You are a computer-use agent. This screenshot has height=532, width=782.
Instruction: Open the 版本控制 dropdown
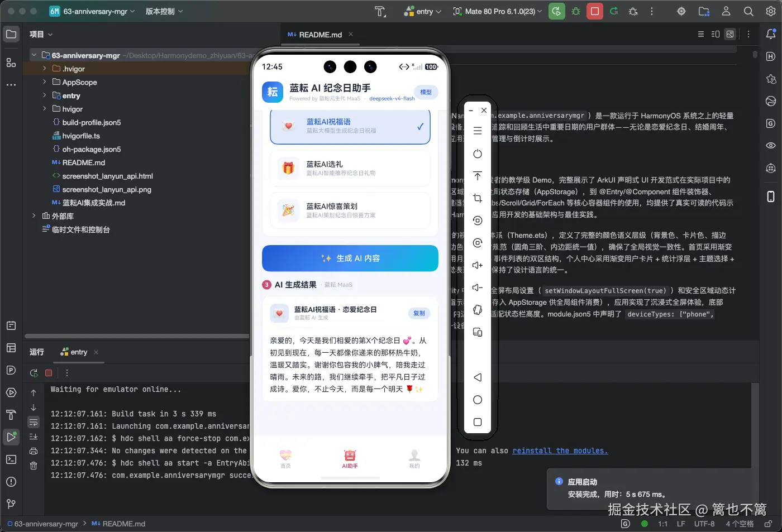click(164, 11)
